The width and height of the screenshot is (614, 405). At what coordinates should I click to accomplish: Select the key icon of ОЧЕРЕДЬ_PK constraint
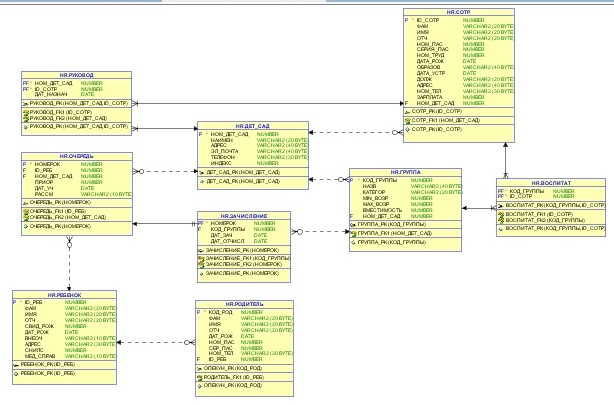tap(26, 203)
